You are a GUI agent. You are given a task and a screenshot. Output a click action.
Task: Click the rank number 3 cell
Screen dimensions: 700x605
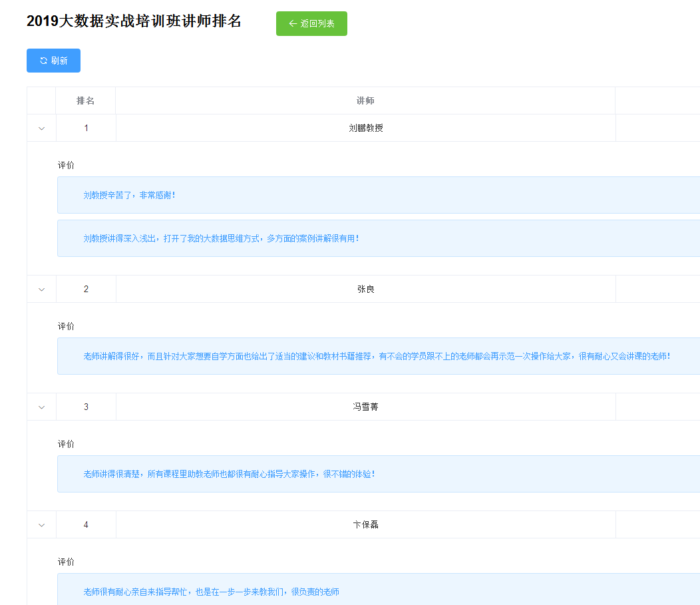[86, 407]
